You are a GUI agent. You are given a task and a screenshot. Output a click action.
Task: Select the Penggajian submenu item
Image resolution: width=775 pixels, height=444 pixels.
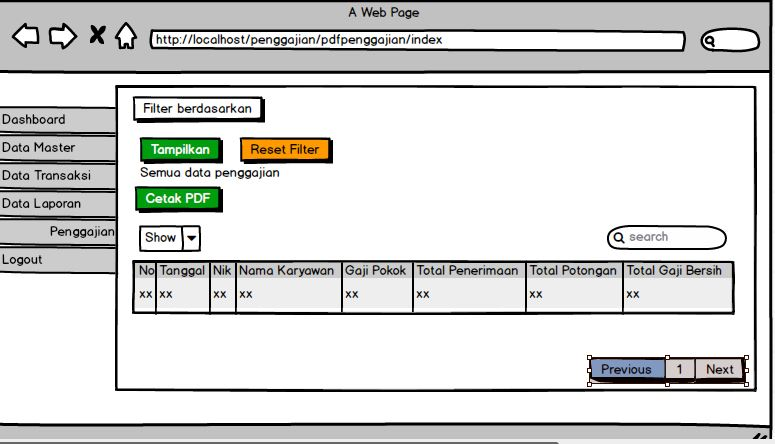click(58, 231)
